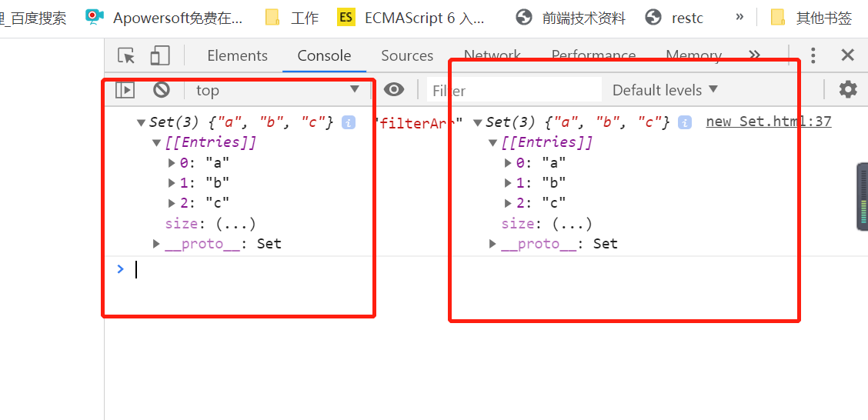
Task: Collapse the Set(3) logged after "filterArr"
Action: [478, 123]
